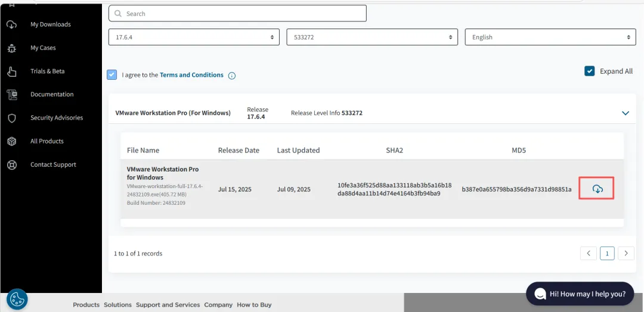Collapse the VMware Workstation Pro section chevron
This screenshot has width=644, height=312.
626,113
